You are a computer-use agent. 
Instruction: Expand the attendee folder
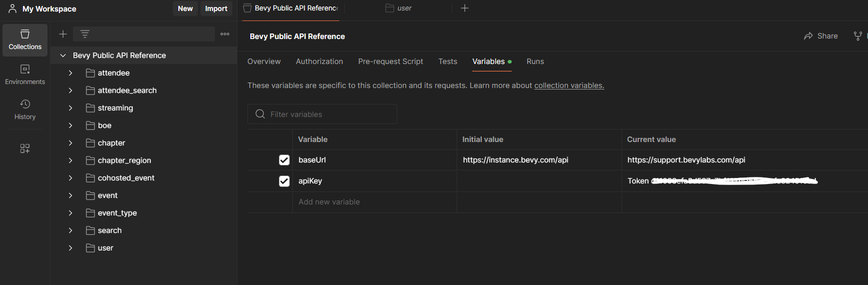click(x=70, y=73)
